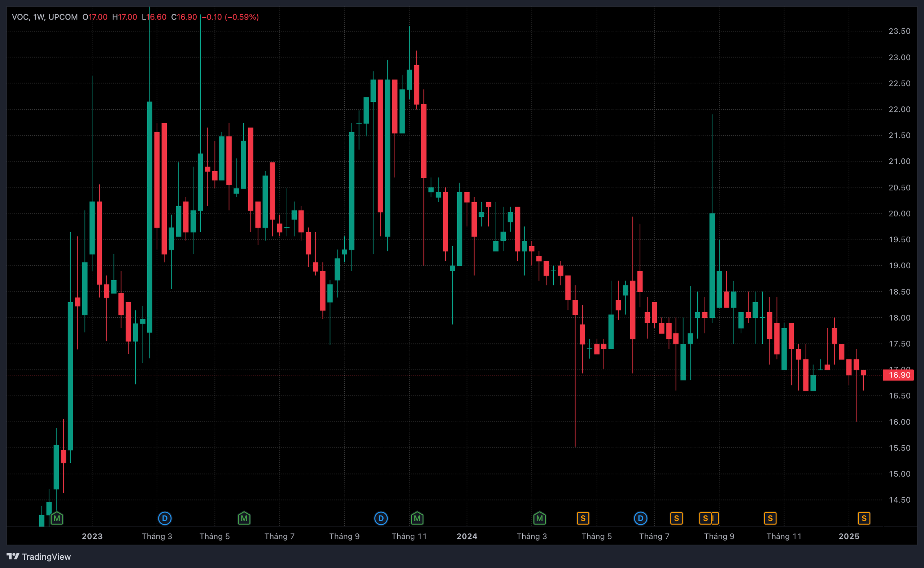Click the red 16.90 current price label
The width and height of the screenshot is (924, 568).
click(898, 375)
